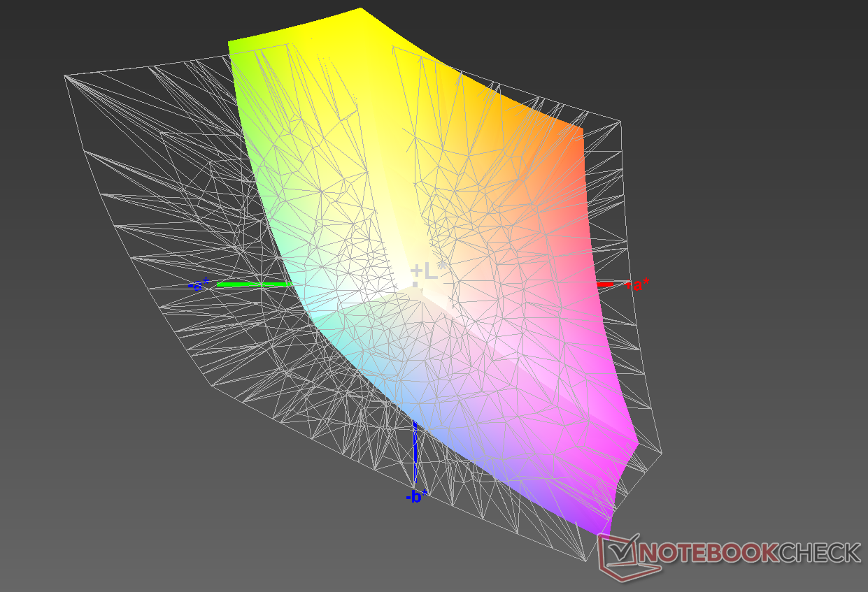Click the +a* red axis label

(x=637, y=284)
